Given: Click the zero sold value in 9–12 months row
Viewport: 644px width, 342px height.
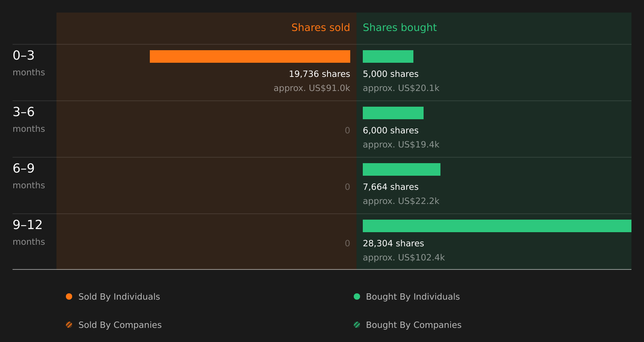Looking at the screenshot, I should [x=347, y=244].
